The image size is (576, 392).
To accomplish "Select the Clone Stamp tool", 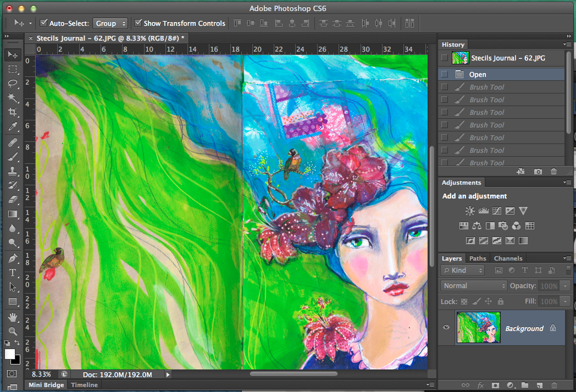I will 13,171.
